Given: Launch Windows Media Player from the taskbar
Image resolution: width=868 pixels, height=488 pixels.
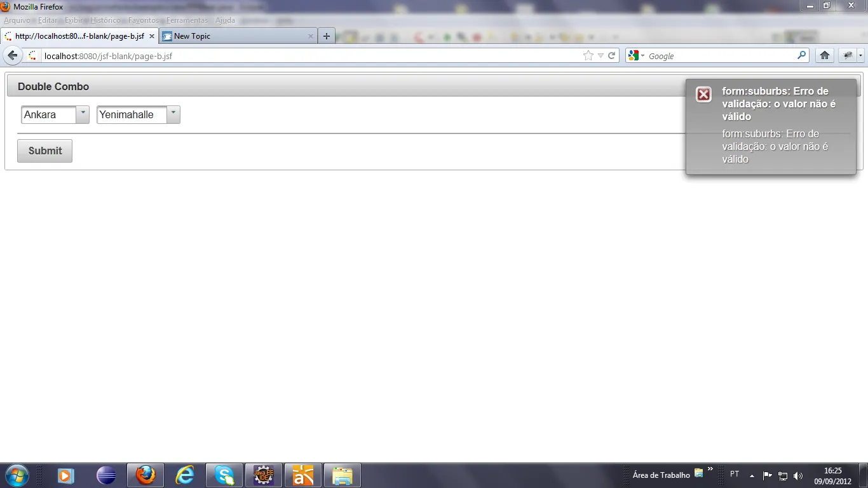Looking at the screenshot, I should click(66, 475).
